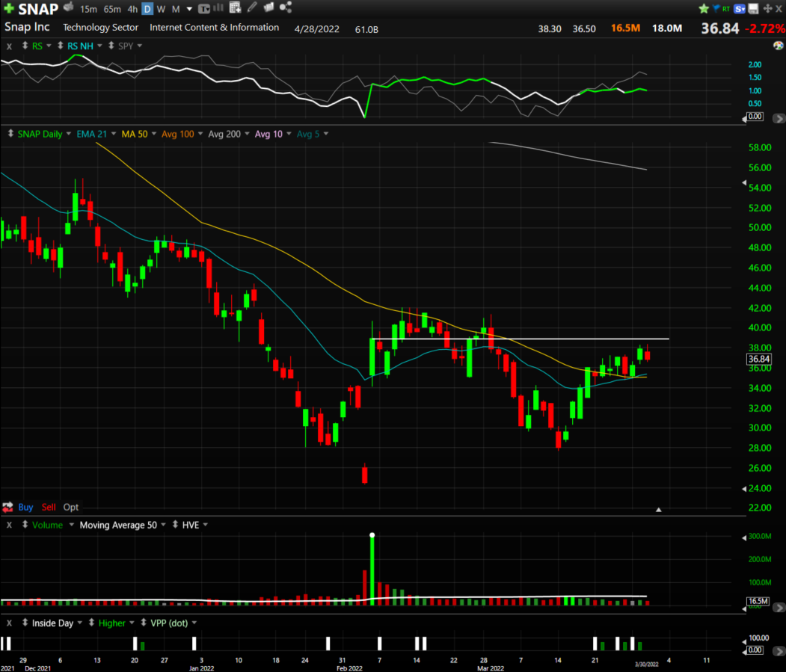Click the reorder arrows beside RS
This screenshot has height=672, width=786.
pyautogui.click(x=25, y=46)
